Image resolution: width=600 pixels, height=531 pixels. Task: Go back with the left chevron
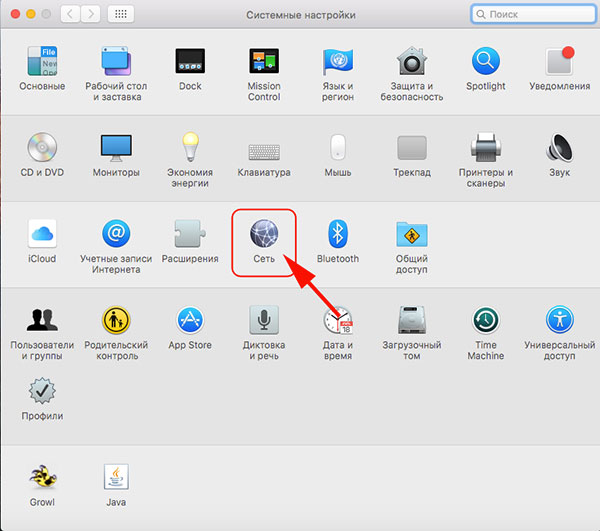[x=70, y=15]
